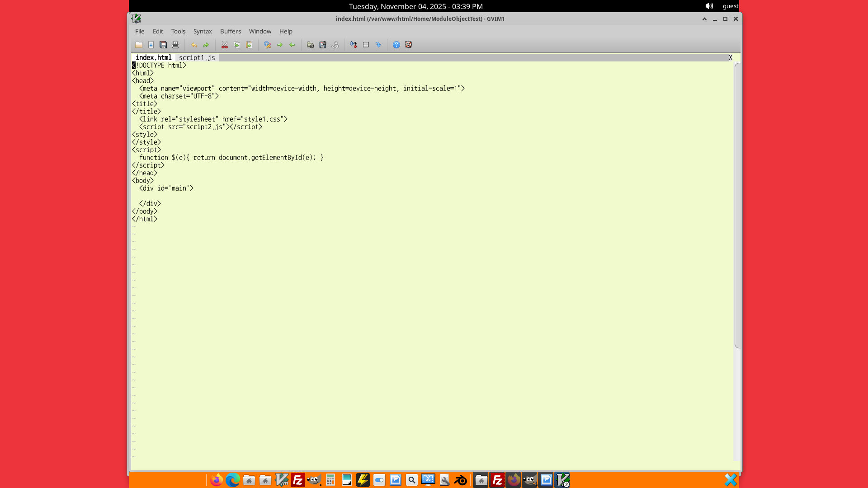Click the Load session icon

(310, 45)
